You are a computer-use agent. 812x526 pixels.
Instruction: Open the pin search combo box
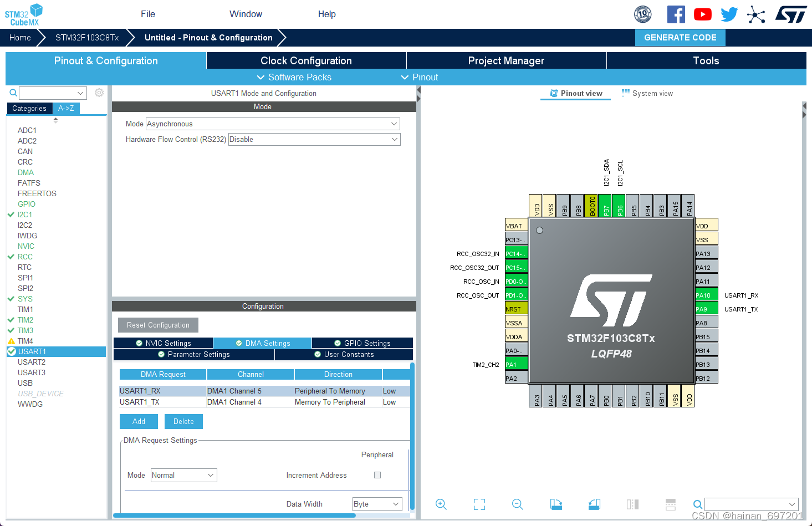[x=751, y=504]
